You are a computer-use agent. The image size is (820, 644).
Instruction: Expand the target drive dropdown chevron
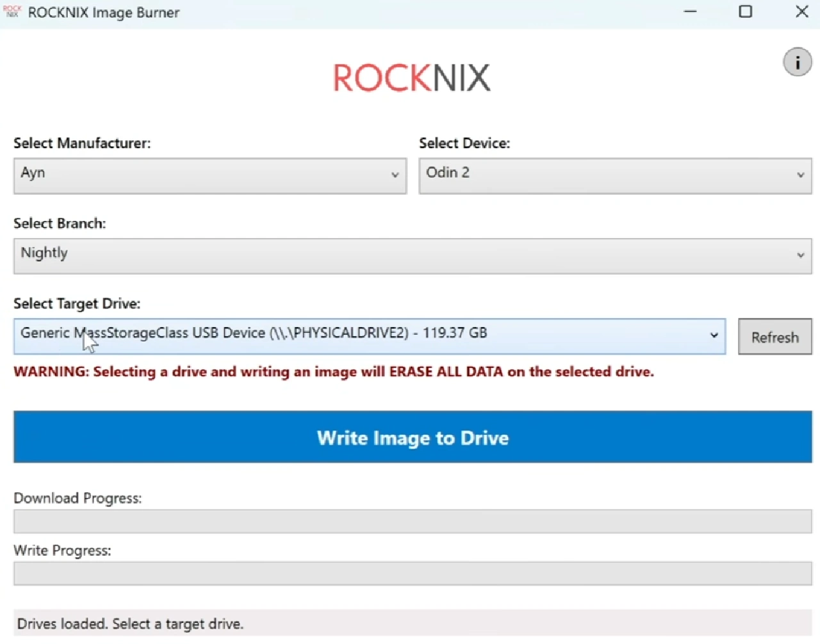714,335
